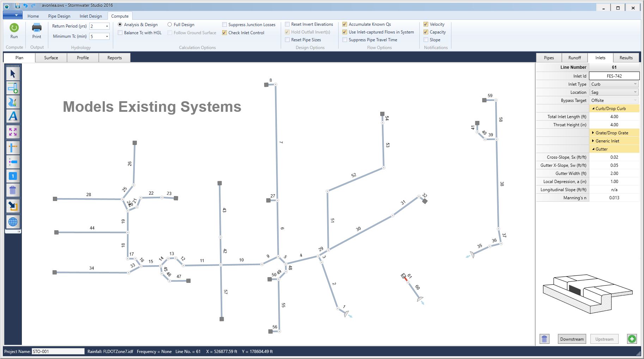Select the arrow selection tool
This screenshot has width=644, height=359.
click(x=13, y=74)
